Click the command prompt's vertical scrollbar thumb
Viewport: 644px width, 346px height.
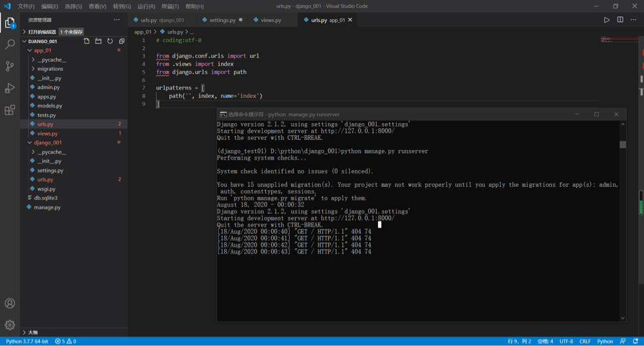click(x=623, y=144)
